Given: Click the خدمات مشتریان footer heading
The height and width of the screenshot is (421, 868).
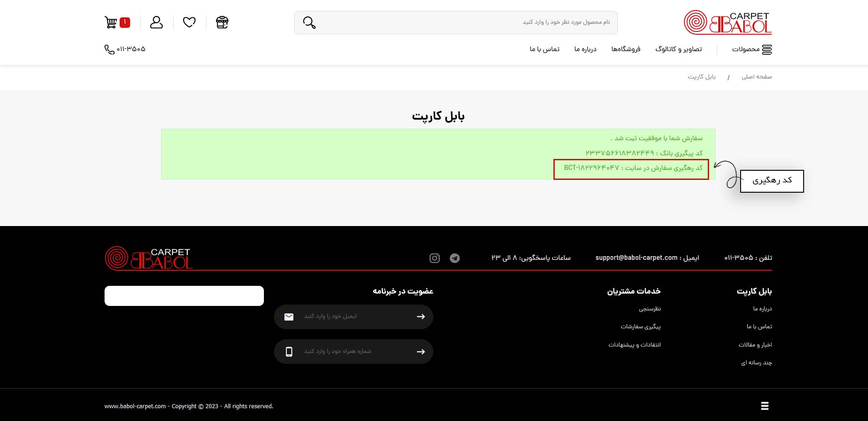Looking at the screenshot, I should [x=634, y=291].
